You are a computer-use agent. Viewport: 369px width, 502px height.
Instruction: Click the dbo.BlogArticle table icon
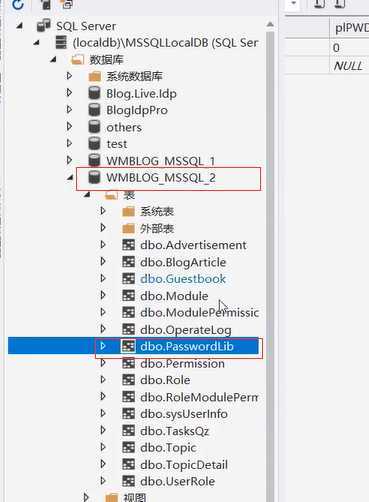coord(128,262)
